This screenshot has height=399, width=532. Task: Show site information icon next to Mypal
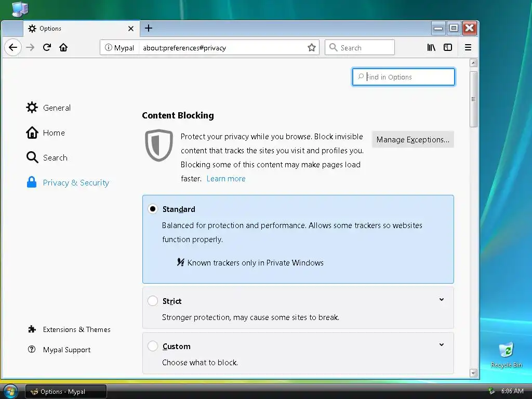[108, 47]
